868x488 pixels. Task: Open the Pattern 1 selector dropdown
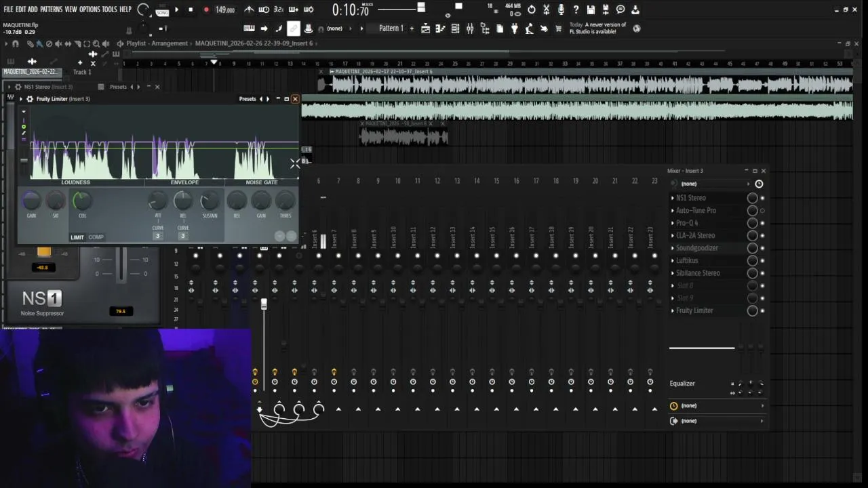point(391,28)
